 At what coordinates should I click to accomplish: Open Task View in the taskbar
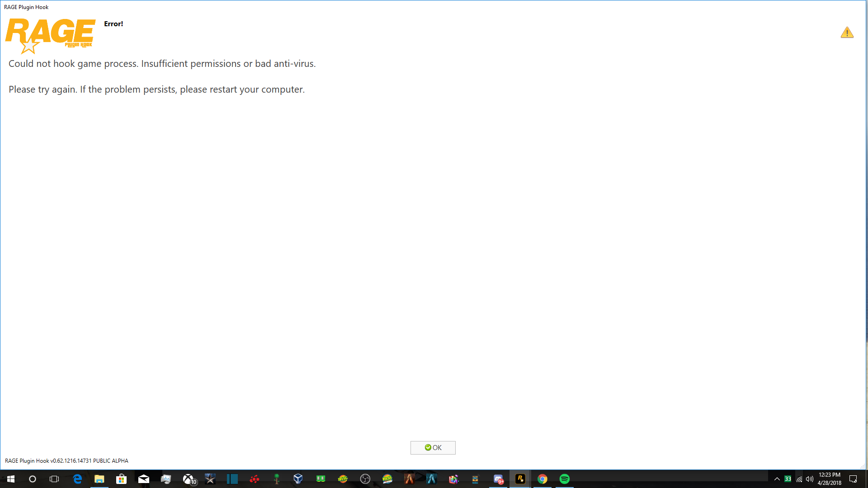click(x=54, y=479)
